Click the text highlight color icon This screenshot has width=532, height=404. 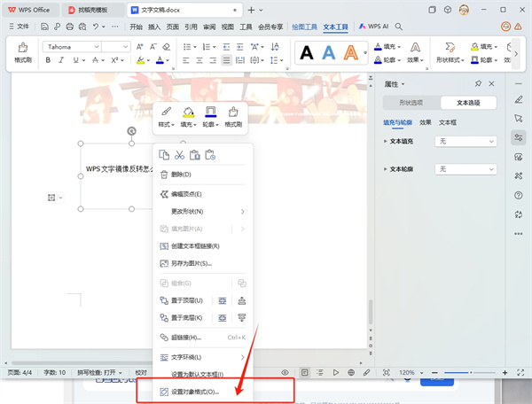coord(140,60)
